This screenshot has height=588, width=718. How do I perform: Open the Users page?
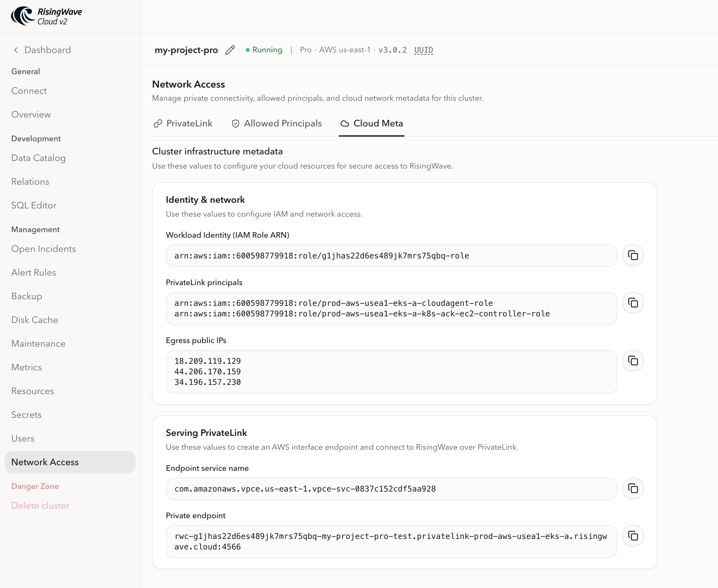23,438
